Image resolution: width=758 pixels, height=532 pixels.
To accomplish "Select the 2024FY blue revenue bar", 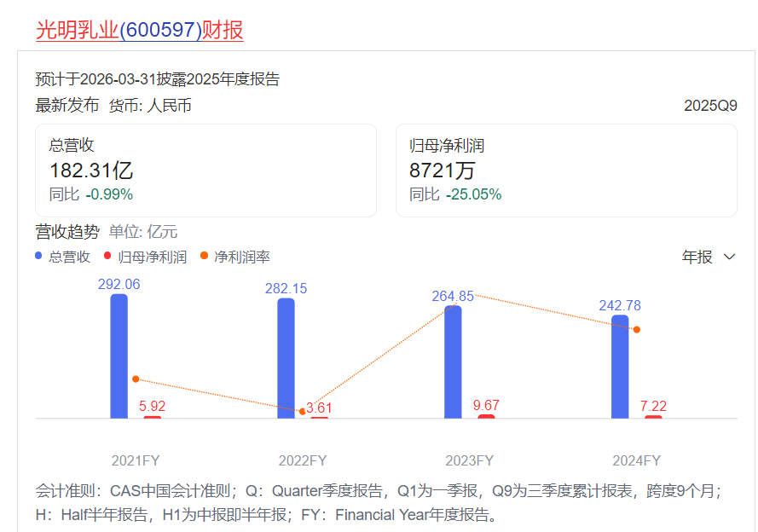I will tap(620, 367).
